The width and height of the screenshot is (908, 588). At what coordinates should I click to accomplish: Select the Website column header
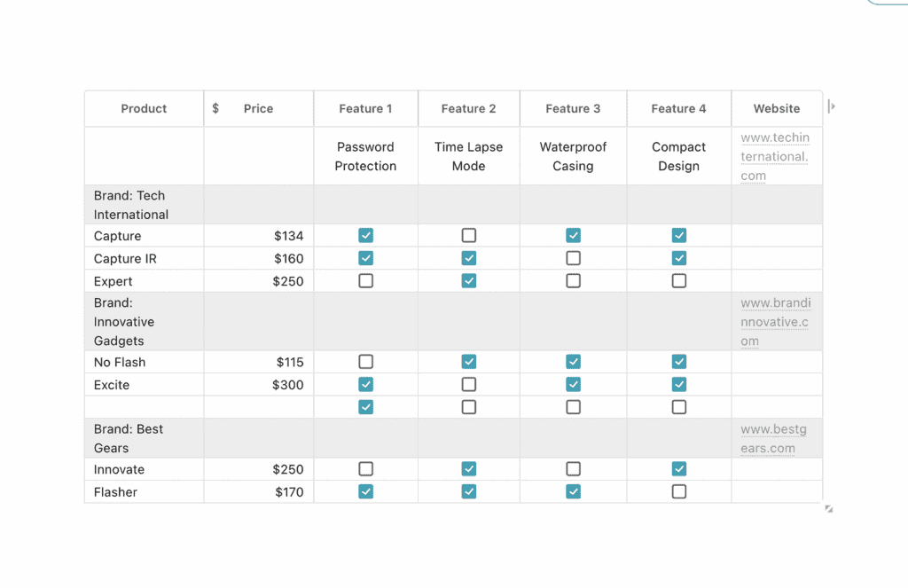coord(777,109)
